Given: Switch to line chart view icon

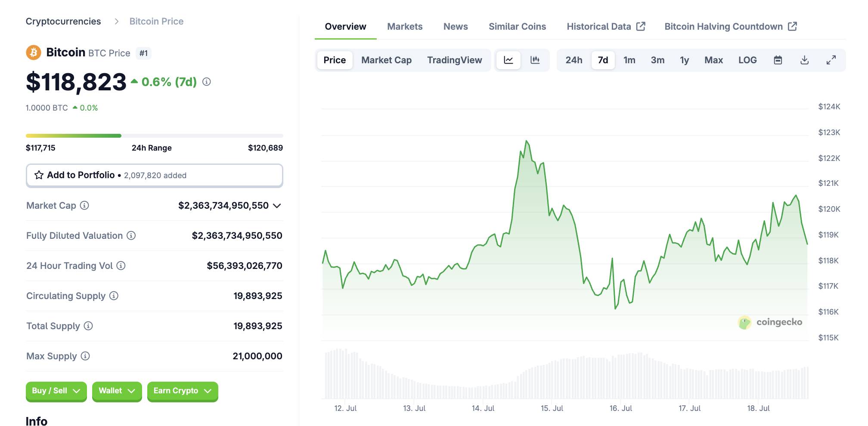Looking at the screenshot, I should 508,60.
